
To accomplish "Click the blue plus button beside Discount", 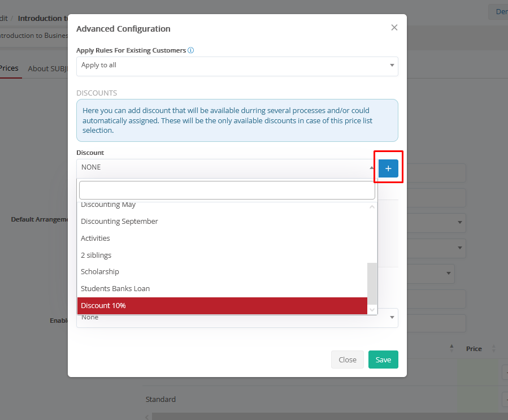I will pos(388,168).
